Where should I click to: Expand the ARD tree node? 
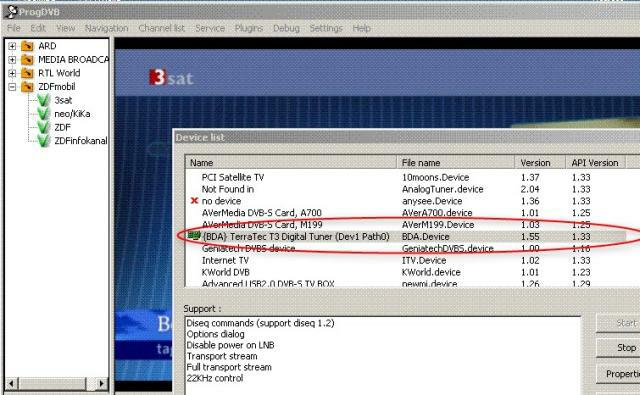pyautogui.click(x=12, y=46)
